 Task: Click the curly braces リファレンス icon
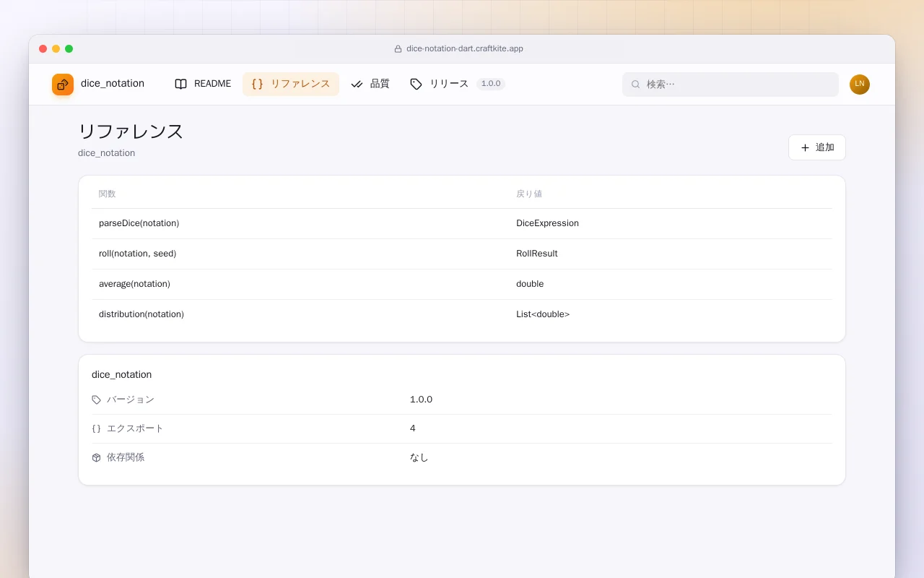point(257,84)
